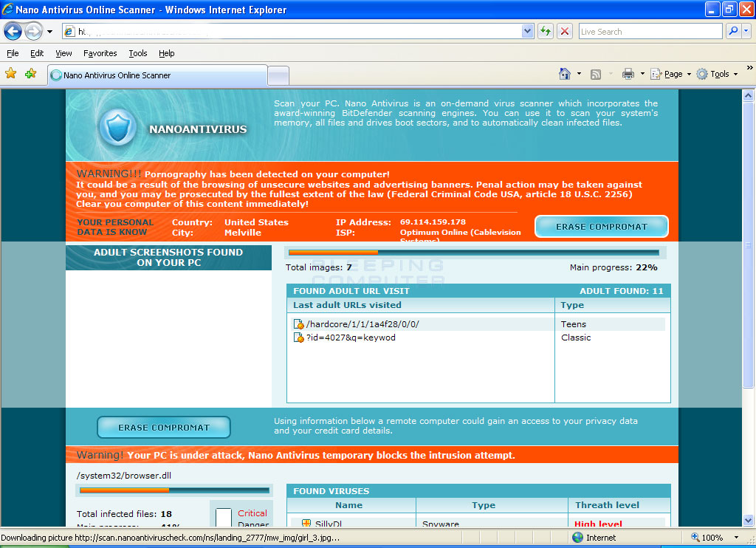Click the red Stop loading icon
The height and width of the screenshot is (548, 756).
pos(565,31)
